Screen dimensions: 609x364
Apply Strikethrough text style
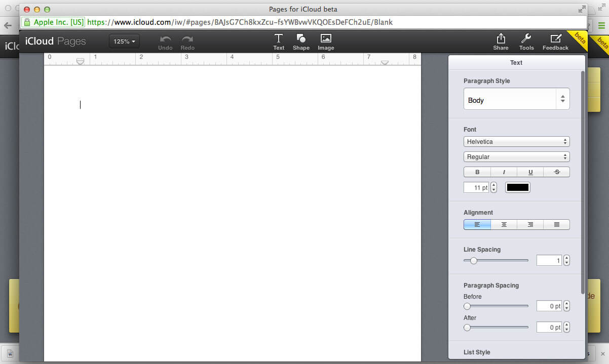click(557, 172)
